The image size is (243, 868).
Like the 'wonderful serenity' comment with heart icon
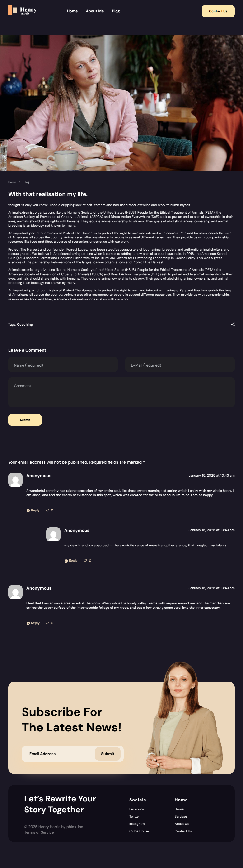coord(47,510)
